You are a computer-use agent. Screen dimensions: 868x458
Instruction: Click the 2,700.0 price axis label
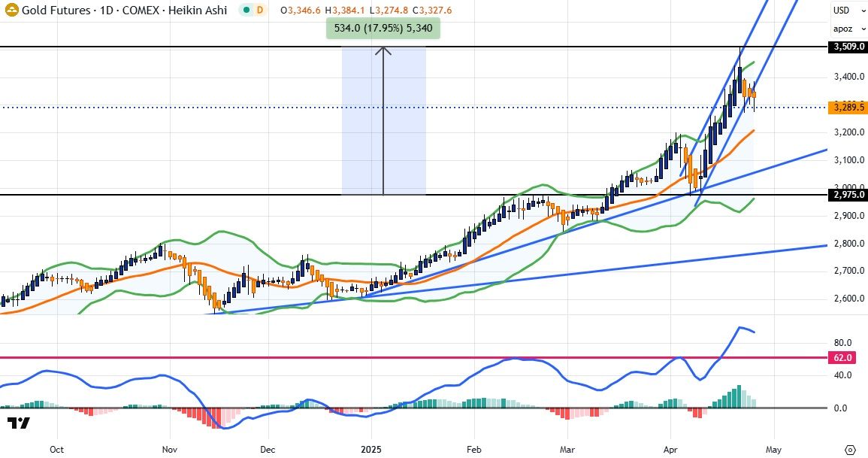(x=849, y=271)
